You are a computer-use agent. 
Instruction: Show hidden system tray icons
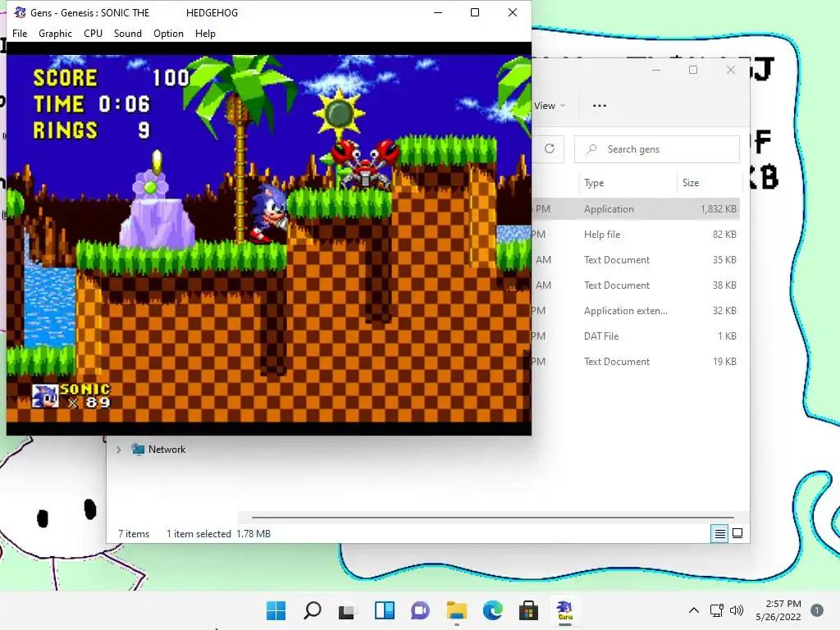(694, 610)
